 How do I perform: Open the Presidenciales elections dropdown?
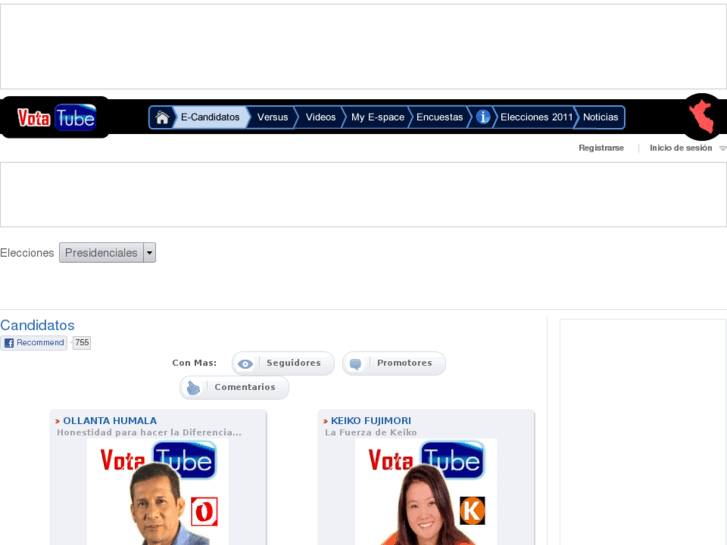point(107,253)
